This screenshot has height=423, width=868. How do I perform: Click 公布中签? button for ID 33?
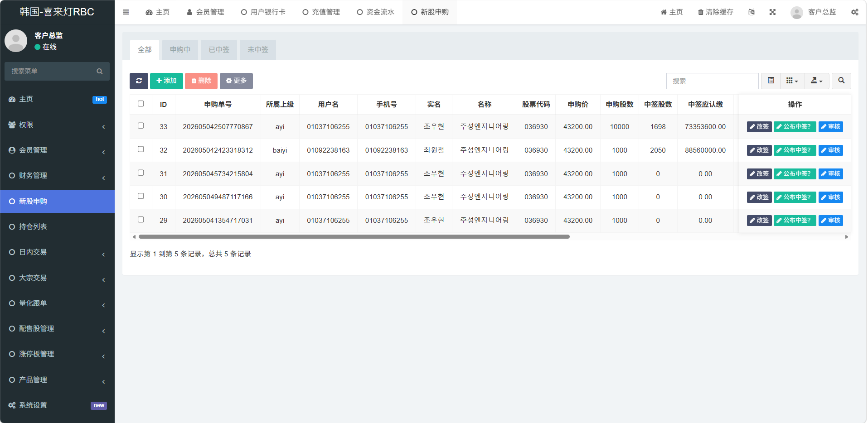[795, 127]
